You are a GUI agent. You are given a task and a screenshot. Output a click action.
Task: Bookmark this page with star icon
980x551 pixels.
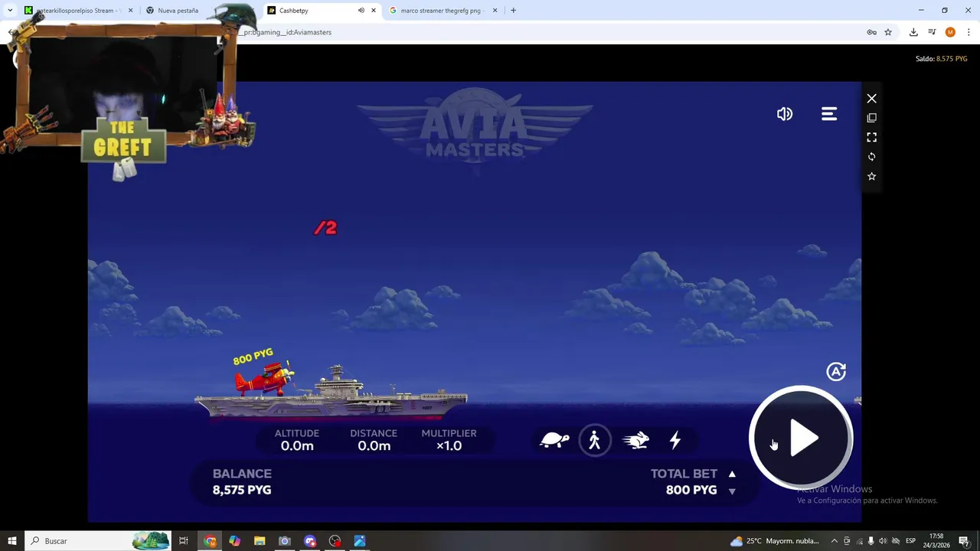(x=888, y=32)
